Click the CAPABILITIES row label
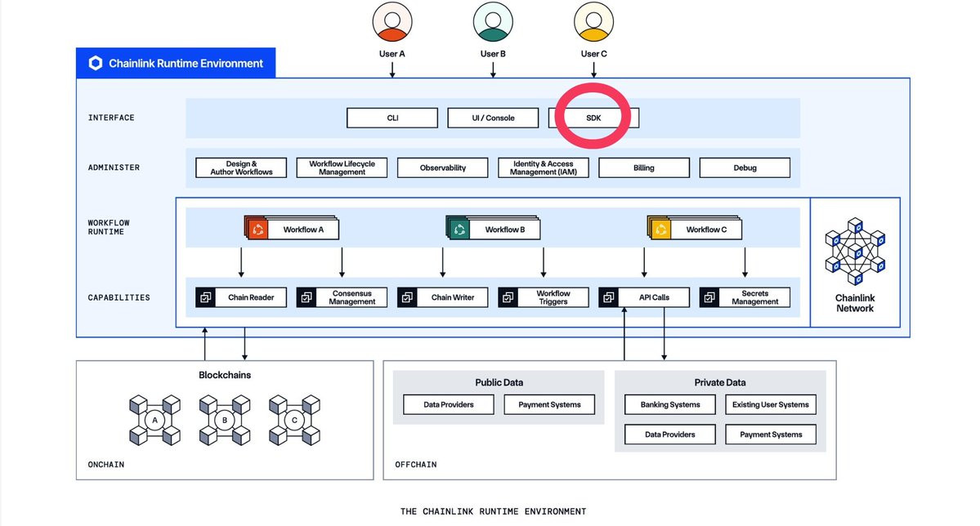Viewport: 980px width, 526px height. click(x=119, y=297)
